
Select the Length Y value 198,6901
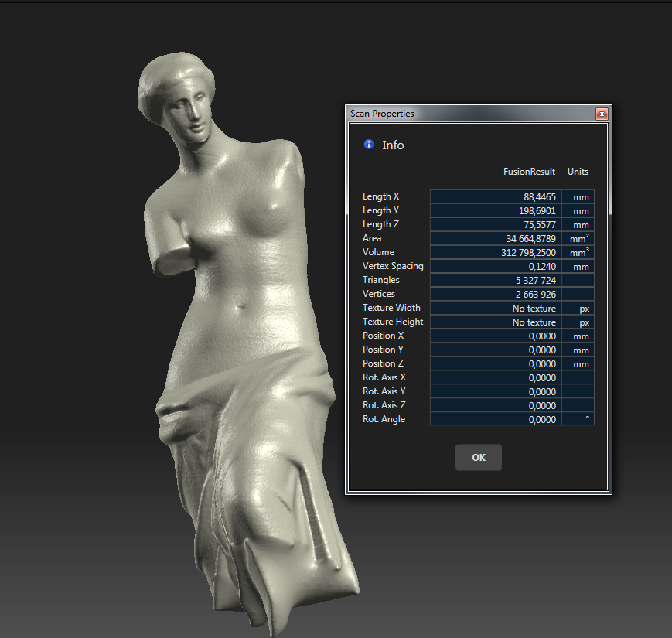[496, 211]
